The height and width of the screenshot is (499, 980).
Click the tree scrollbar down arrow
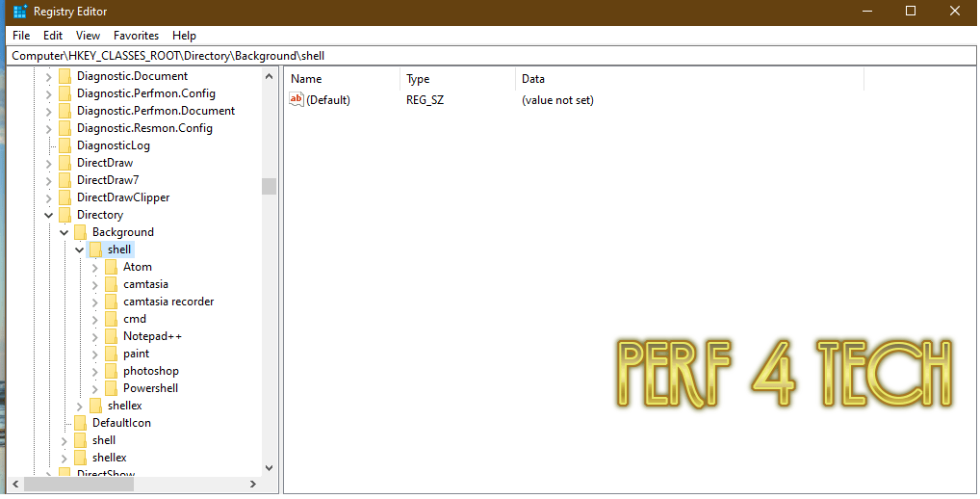point(269,468)
